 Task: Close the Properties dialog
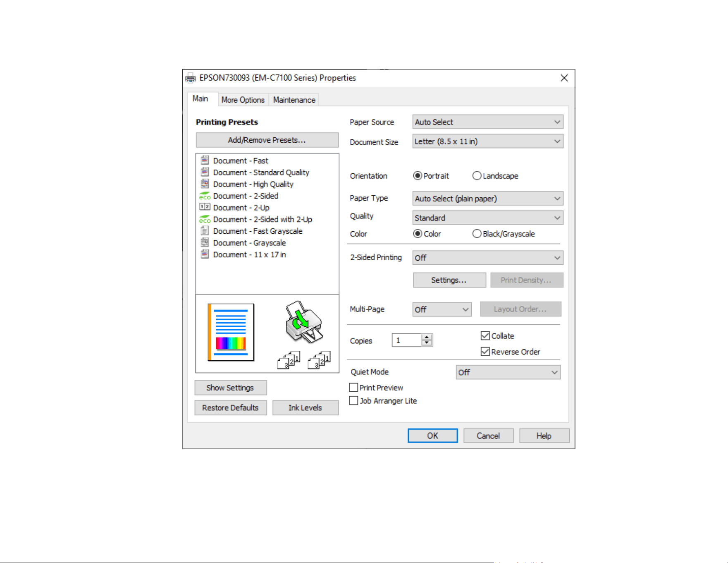(564, 78)
